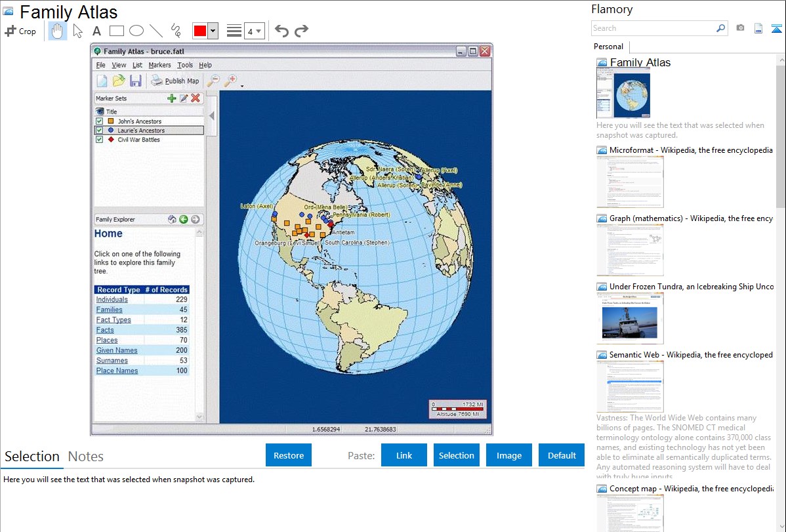
Task: Undo the last annotation
Action: coord(281,31)
